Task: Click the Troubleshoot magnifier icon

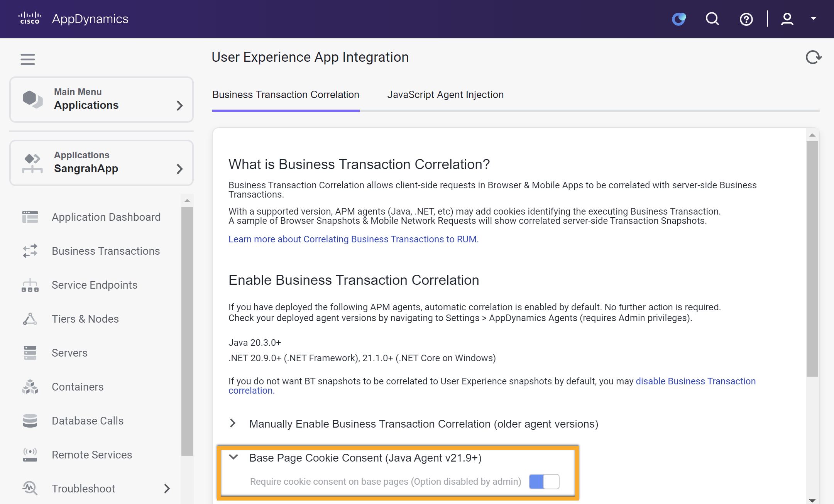Action: (30, 489)
